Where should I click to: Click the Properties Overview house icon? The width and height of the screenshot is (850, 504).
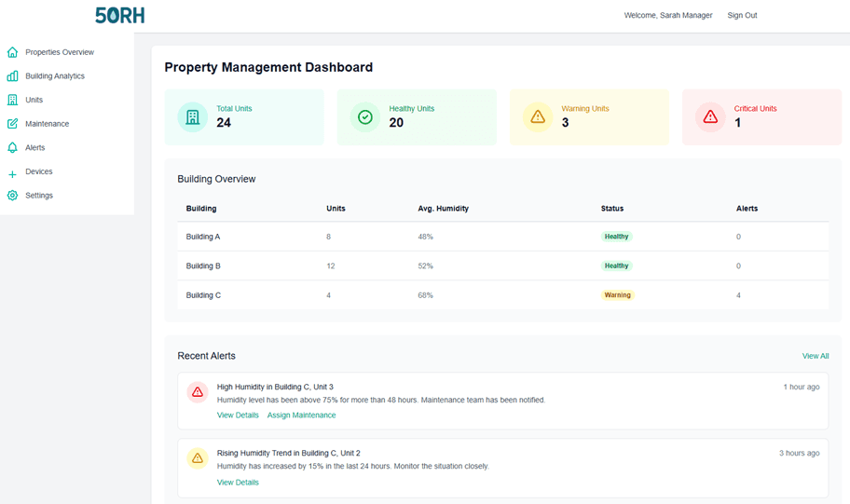12,52
